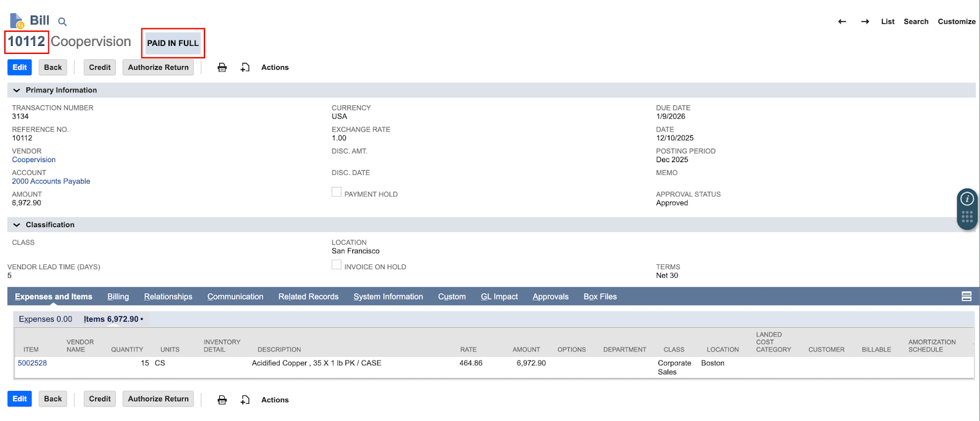This screenshot has width=980, height=421.
Task: Go to previous record with left arrow
Action: 842,21
